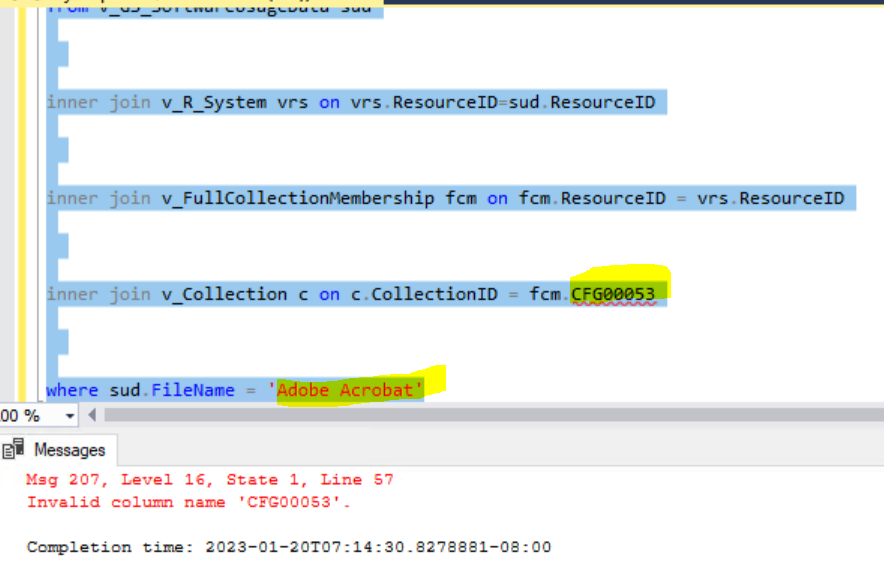Click the horizontal scrollbar left arrow
The height and width of the screenshot is (576, 884).
point(92,416)
